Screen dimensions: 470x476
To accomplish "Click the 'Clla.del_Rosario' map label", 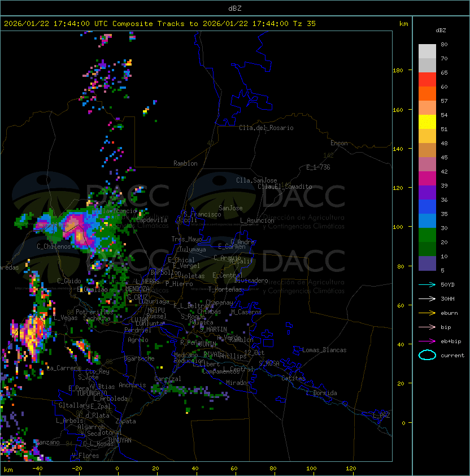I will (266, 128).
